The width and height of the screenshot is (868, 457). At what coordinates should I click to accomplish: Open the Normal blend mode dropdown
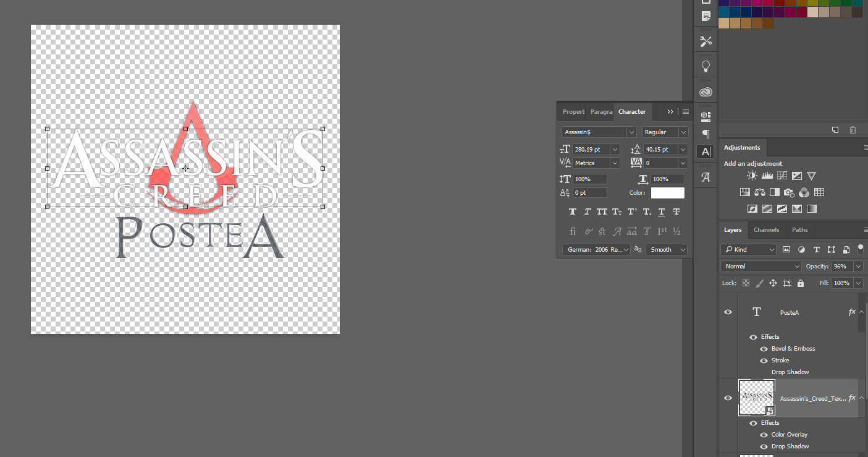[x=761, y=267]
